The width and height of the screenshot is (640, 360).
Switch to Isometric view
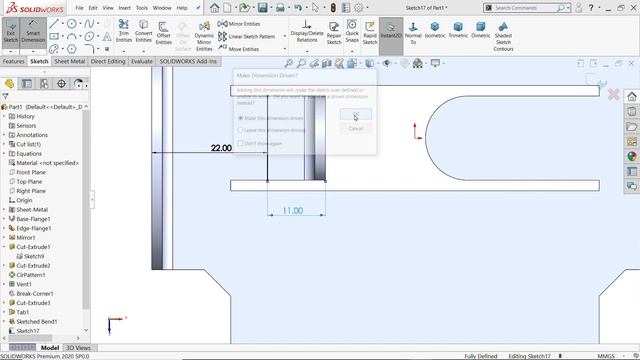[435, 30]
